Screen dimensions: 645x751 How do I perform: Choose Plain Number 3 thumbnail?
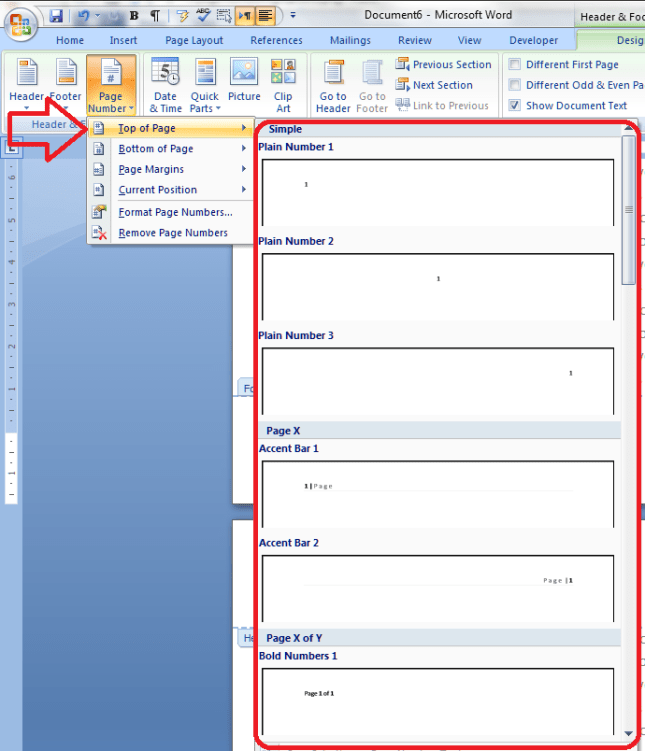(x=438, y=381)
